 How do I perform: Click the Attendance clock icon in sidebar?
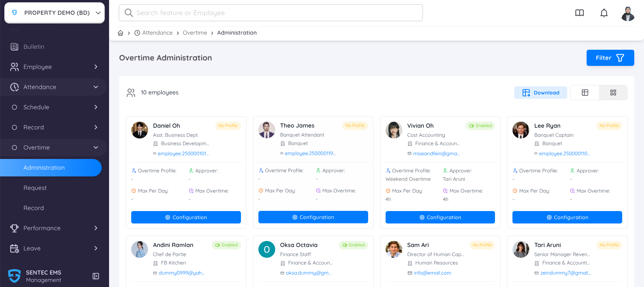(14, 87)
